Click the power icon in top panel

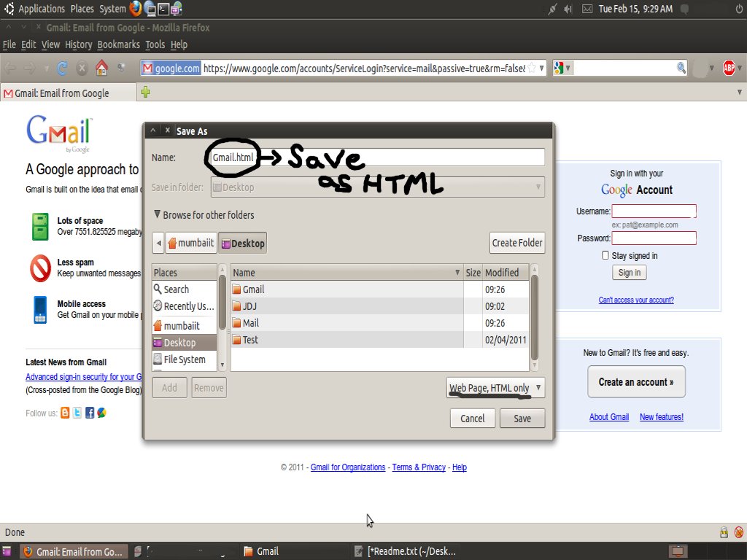click(x=739, y=9)
